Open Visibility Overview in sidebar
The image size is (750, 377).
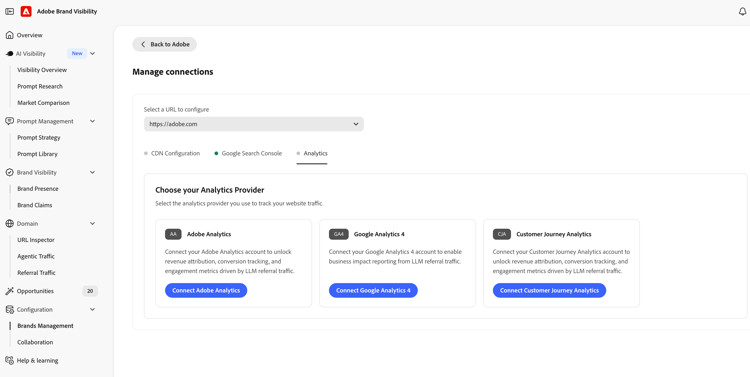[42, 70]
